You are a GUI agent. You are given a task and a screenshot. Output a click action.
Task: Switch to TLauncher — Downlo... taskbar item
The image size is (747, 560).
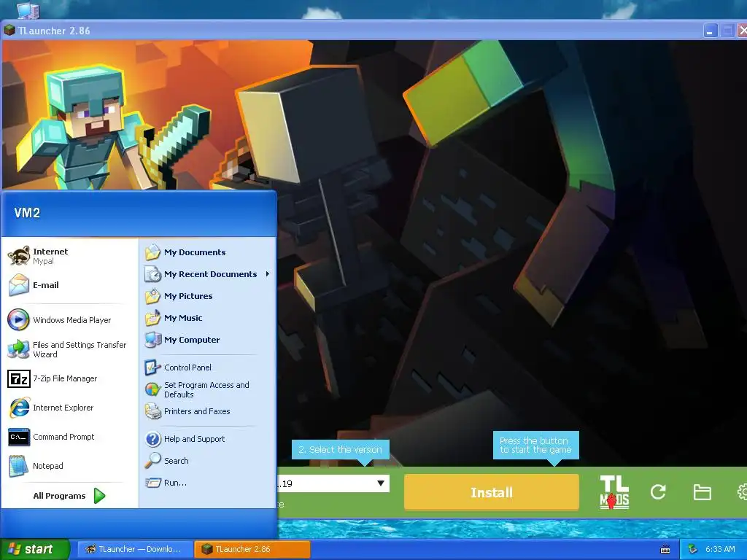click(134, 549)
